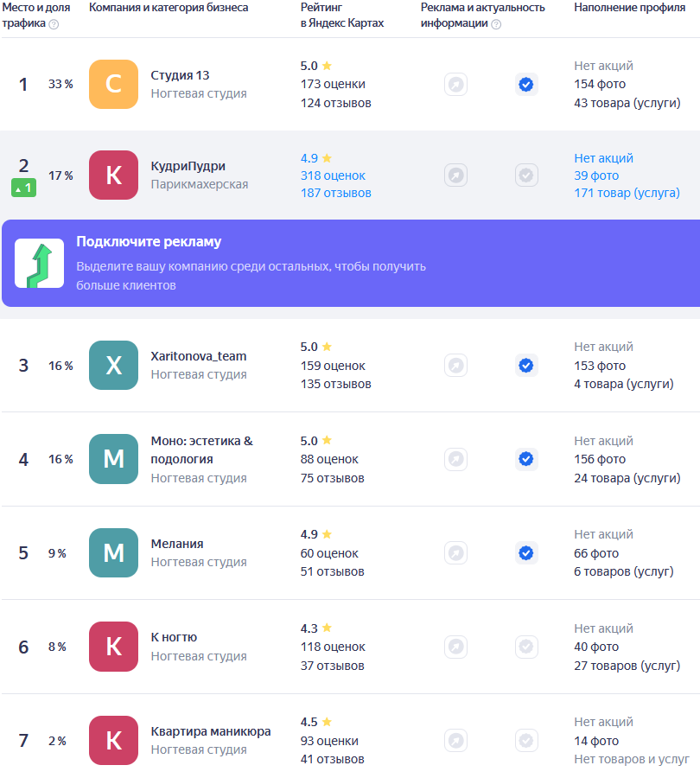Image resolution: width=700 pixels, height=778 pixels.
Task: Open the '318 оценок' link for КудриПудри
Action: tap(333, 175)
